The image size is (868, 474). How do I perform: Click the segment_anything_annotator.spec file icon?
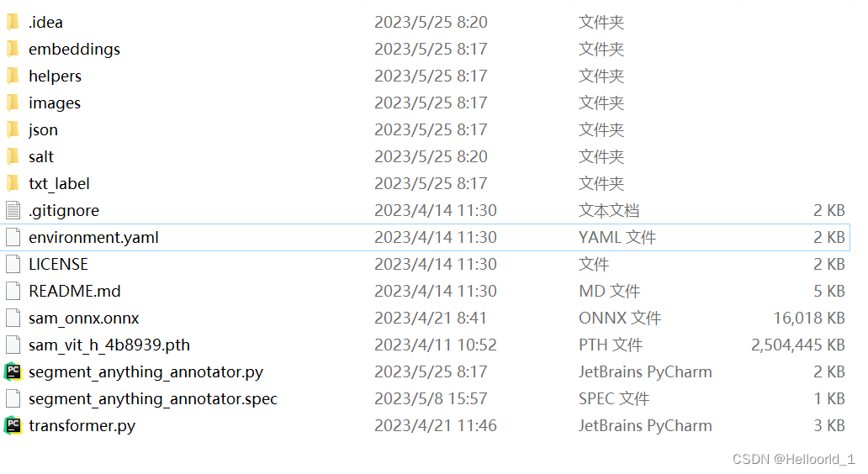(x=13, y=398)
